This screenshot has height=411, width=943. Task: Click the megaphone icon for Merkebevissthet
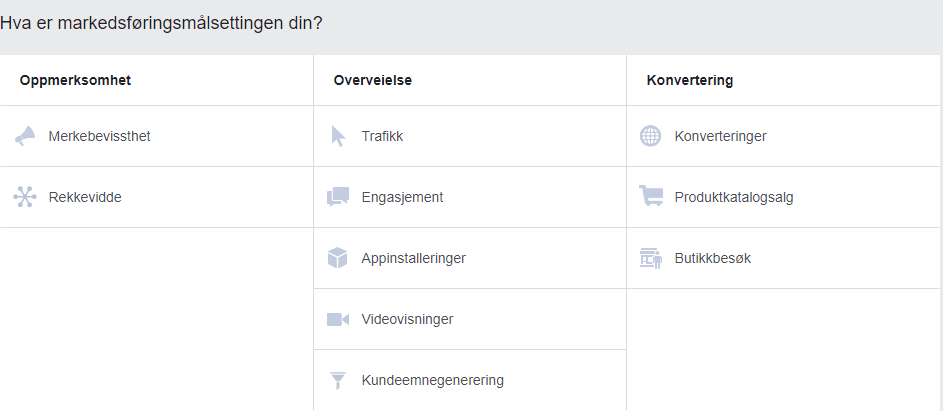click(x=25, y=136)
